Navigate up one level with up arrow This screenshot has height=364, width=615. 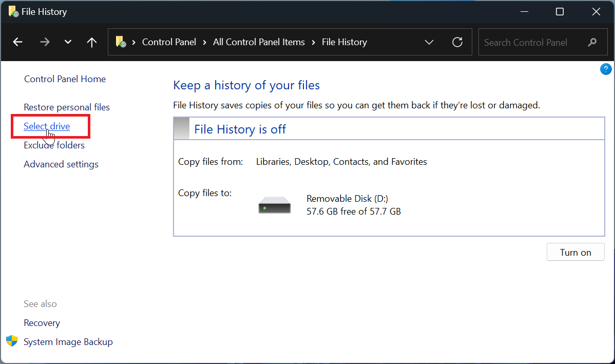91,42
